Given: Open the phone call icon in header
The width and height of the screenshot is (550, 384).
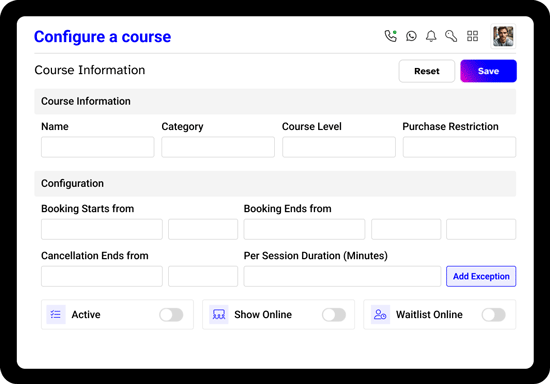Looking at the screenshot, I should [x=390, y=36].
